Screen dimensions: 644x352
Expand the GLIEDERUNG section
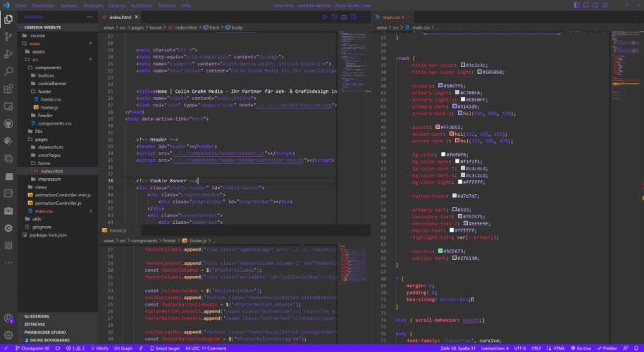[58, 316]
